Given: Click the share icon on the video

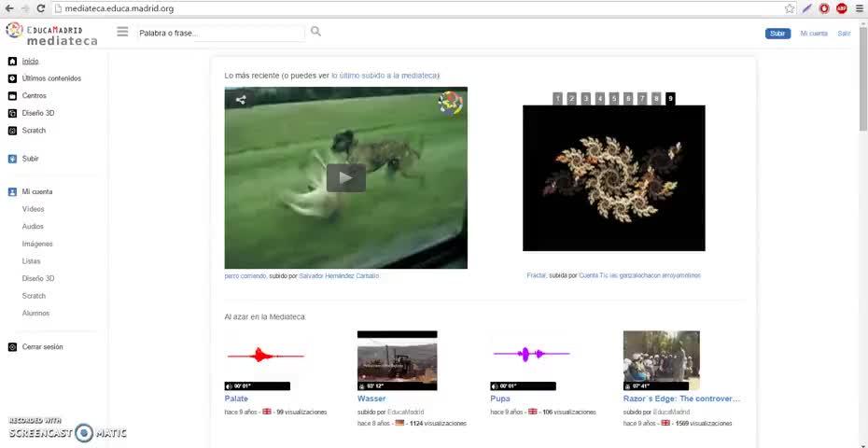Looking at the screenshot, I should click(241, 100).
